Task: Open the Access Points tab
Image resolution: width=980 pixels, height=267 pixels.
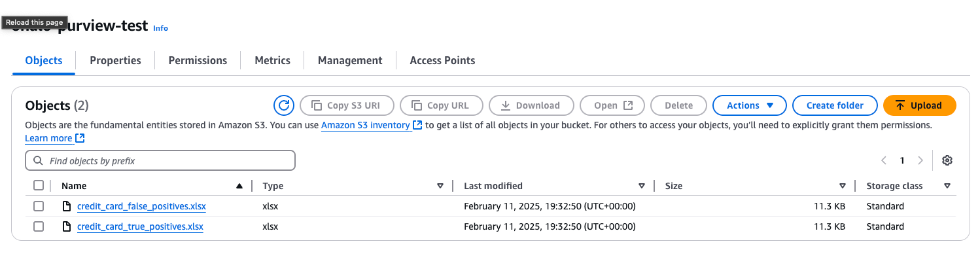Action: (x=442, y=60)
